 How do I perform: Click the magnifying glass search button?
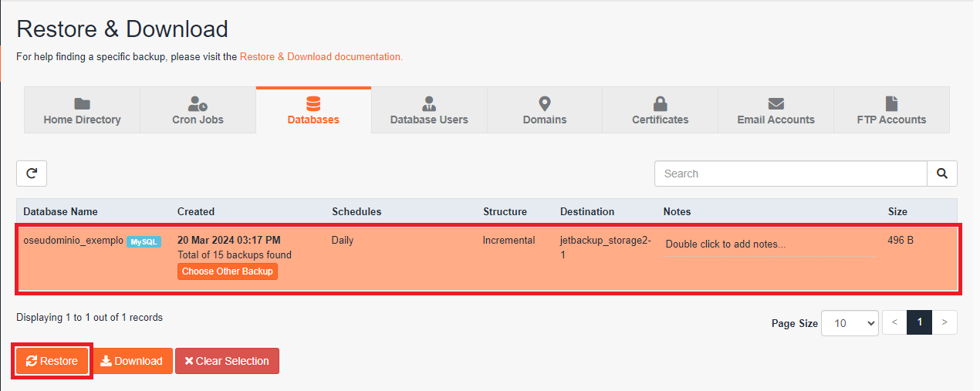pyautogui.click(x=941, y=174)
